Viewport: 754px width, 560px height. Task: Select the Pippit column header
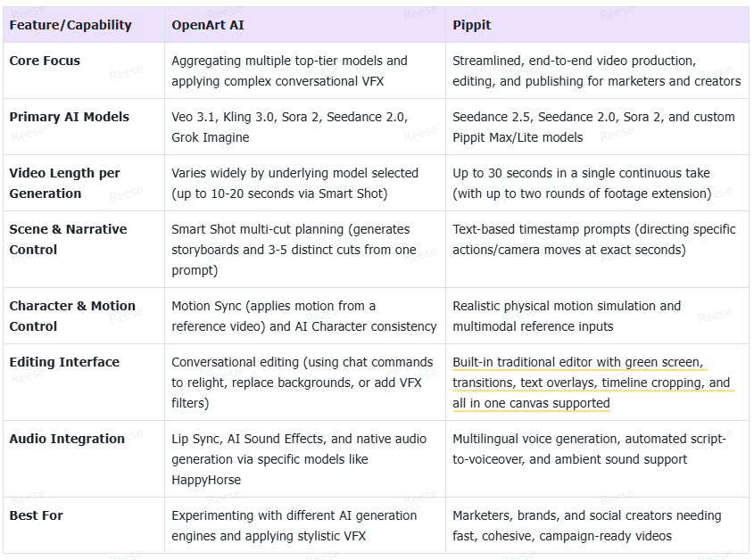pyautogui.click(x=472, y=25)
